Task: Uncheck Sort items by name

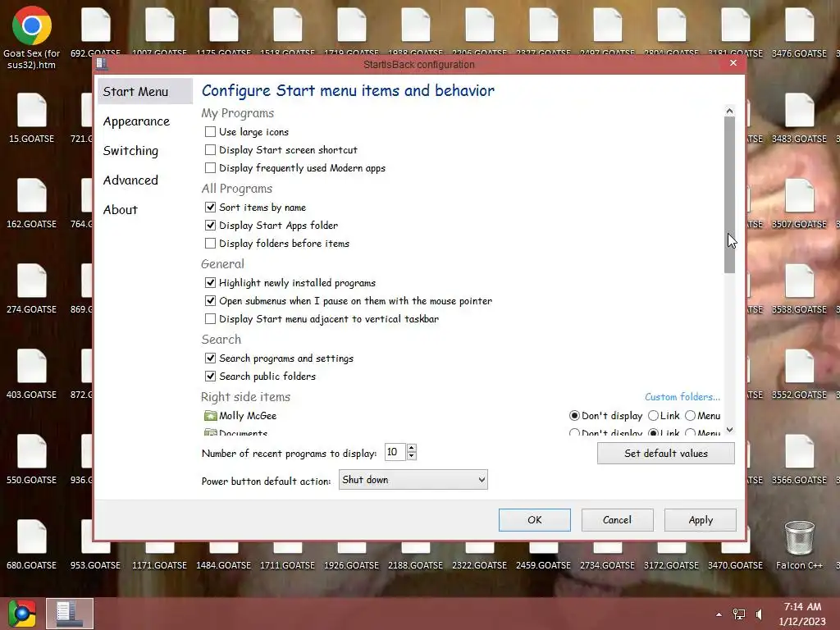Action: click(x=211, y=208)
